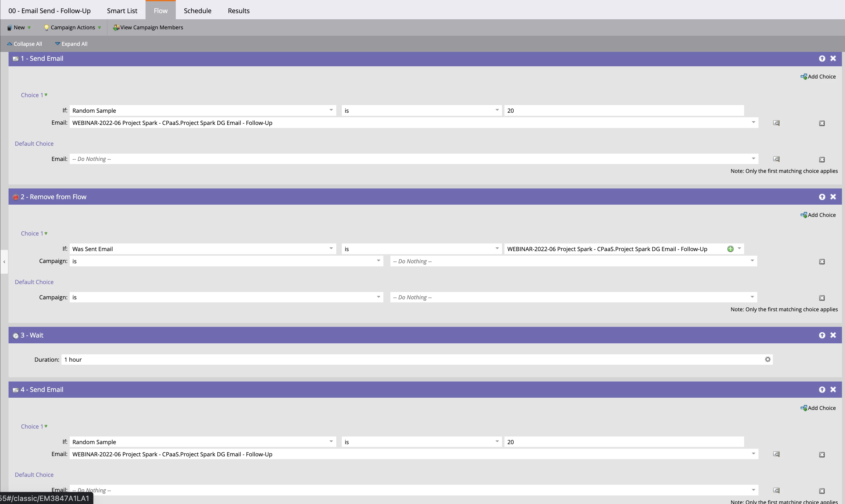Collapse the left side panel handle
Image resolution: width=845 pixels, height=504 pixels.
[x=4, y=261]
